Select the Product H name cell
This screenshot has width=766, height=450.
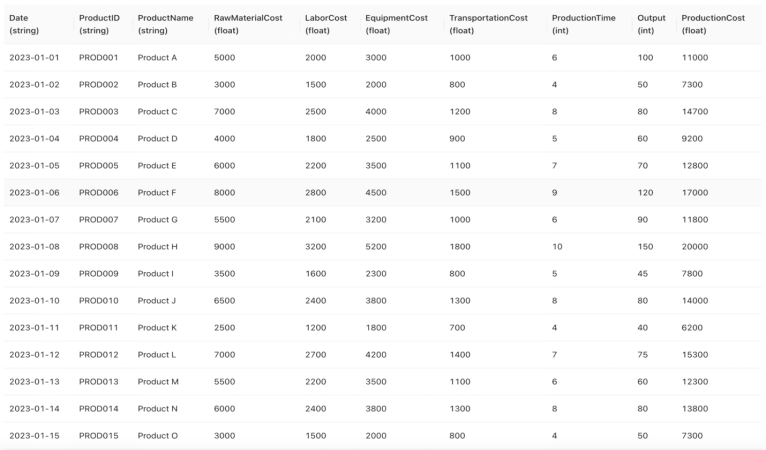157,247
